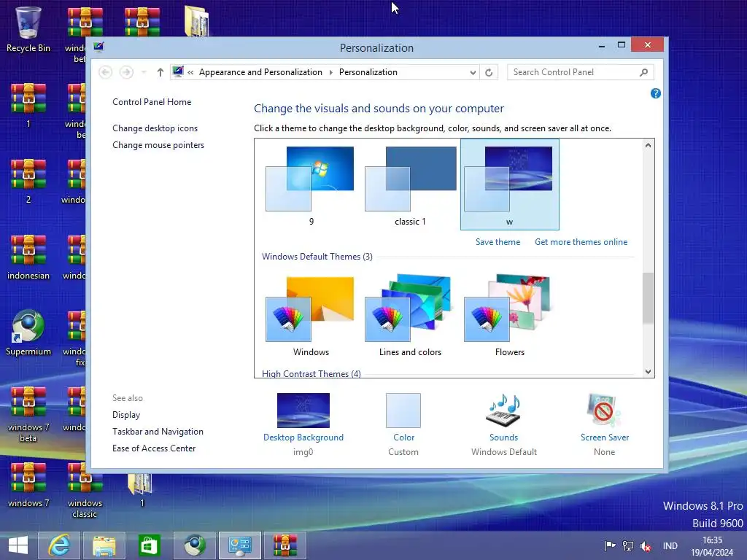Image resolution: width=747 pixels, height=560 pixels.
Task: Click the theme list scroll up arrow
Action: point(648,145)
